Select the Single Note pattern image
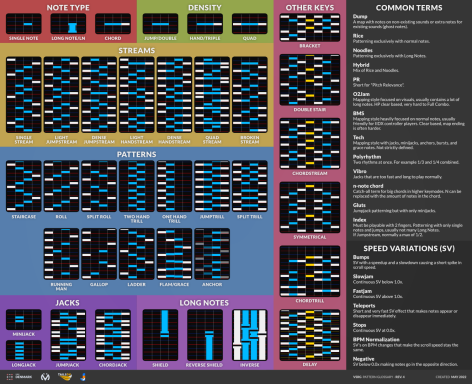The width and height of the screenshot is (472, 384). (24, 24)
